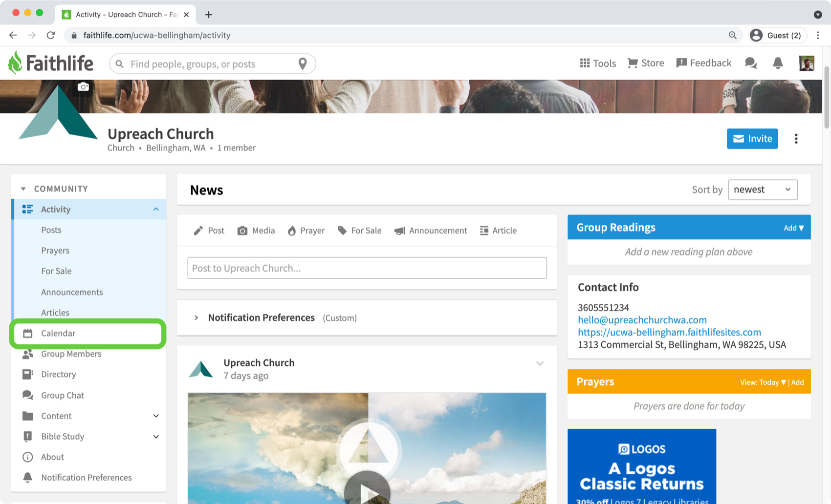831x504 pixels.
Task: Open the Chrome three-dot menu
Action: pos(818,35)
